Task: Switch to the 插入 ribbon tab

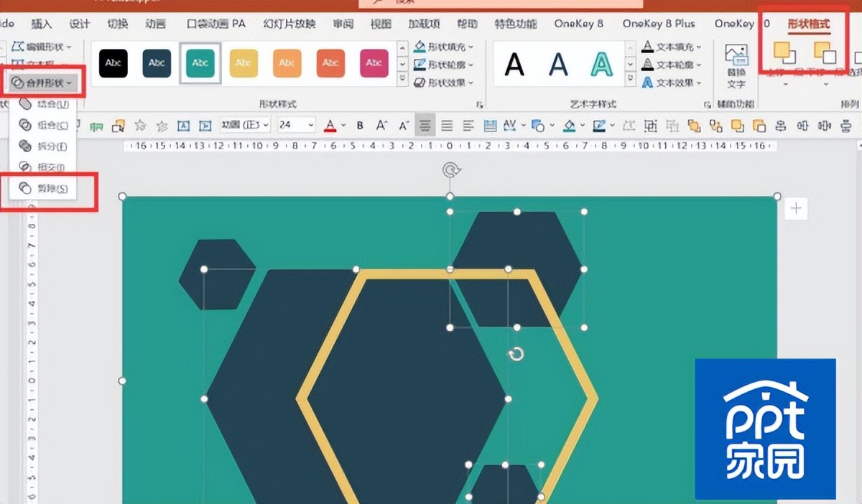Action: pyautogui.click(x=42, y=24)
